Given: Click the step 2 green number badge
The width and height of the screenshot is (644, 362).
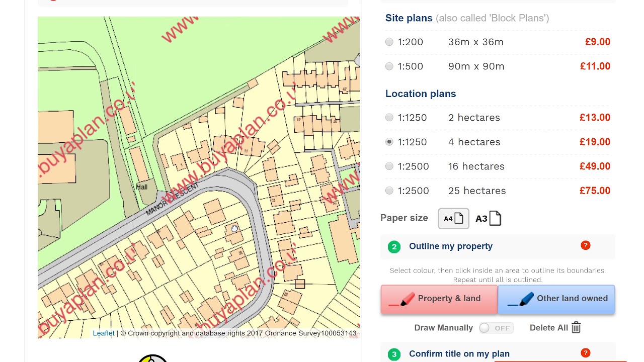Looking at the screenshot, I should click(x=394, y=247).
